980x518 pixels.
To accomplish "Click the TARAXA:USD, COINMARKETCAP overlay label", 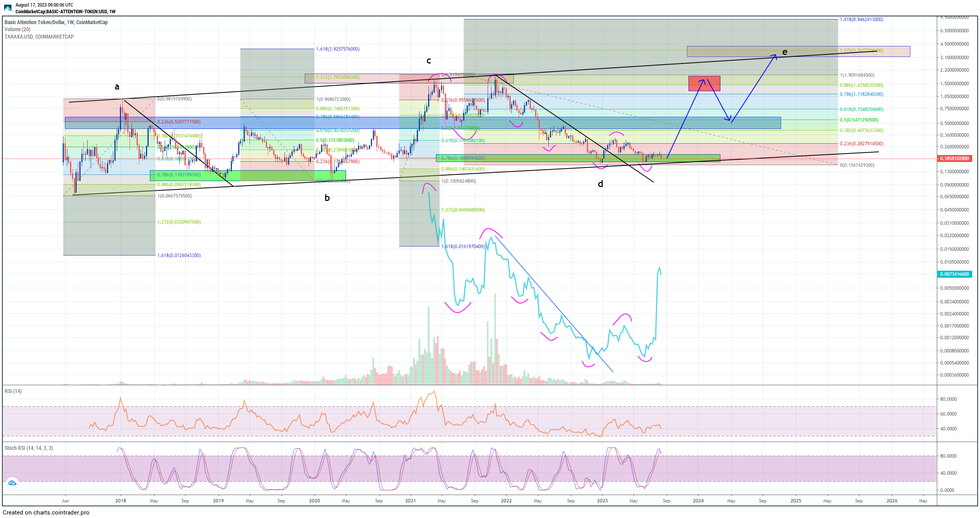I will (x=39, y=37).
